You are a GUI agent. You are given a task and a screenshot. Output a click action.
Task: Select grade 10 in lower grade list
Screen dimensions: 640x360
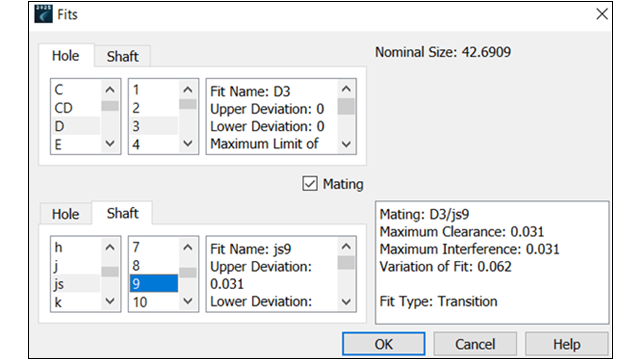pos(154,302)
